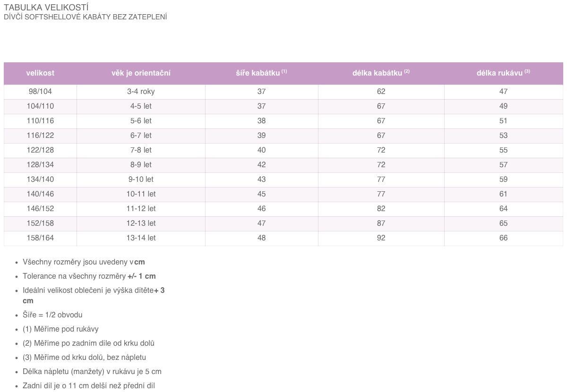This screenshot has height=392, width=567.
Task: Click sleeve length '66' for 158/164
Action: point(503,238)
